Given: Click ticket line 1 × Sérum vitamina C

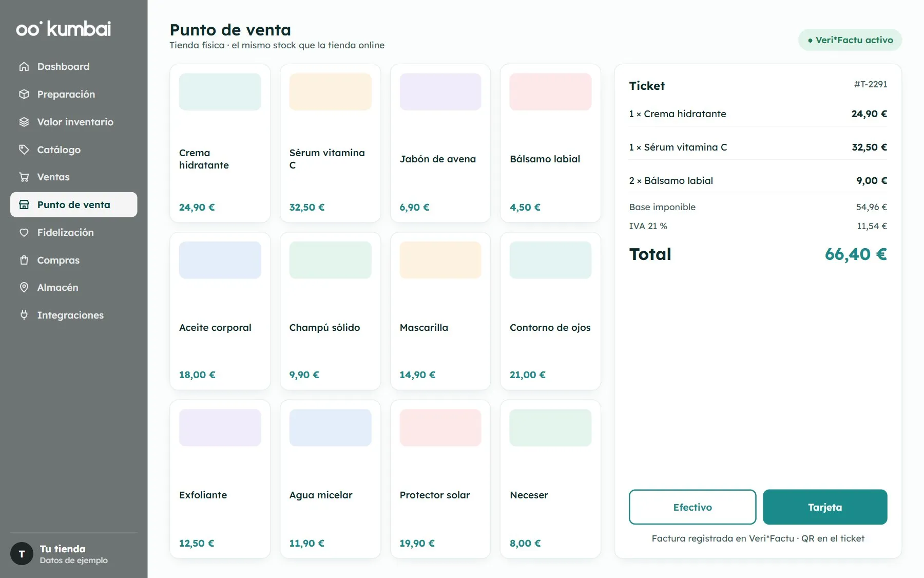Looking at the screenshot, I should [x=758, y=147].
